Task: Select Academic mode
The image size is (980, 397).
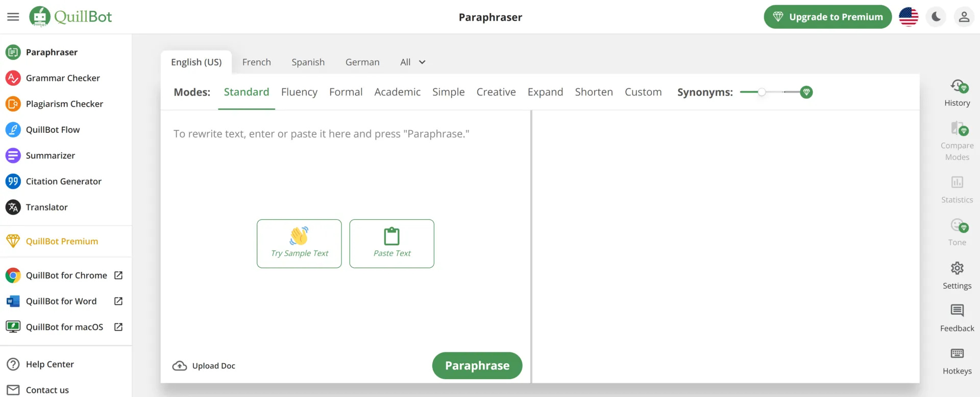Action: pos(397,92)
